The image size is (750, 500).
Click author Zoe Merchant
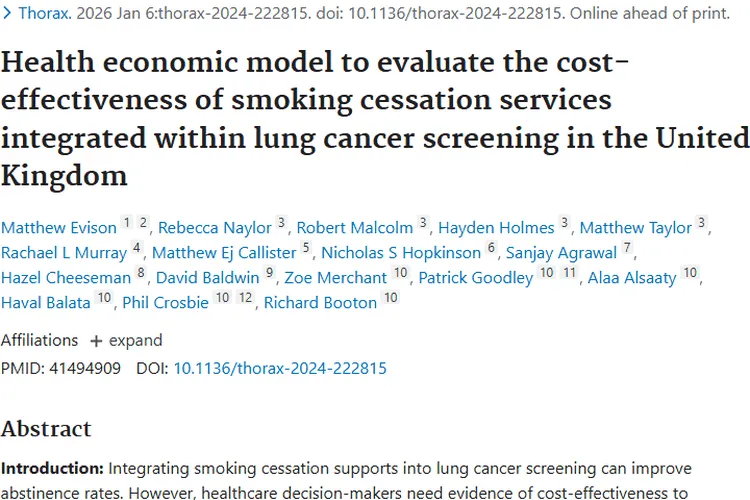point(335,277)
